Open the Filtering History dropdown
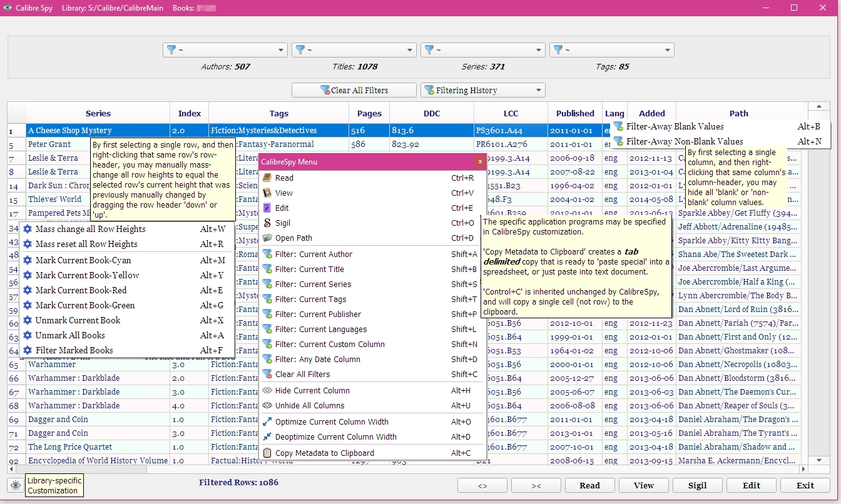 pos(482,91)
